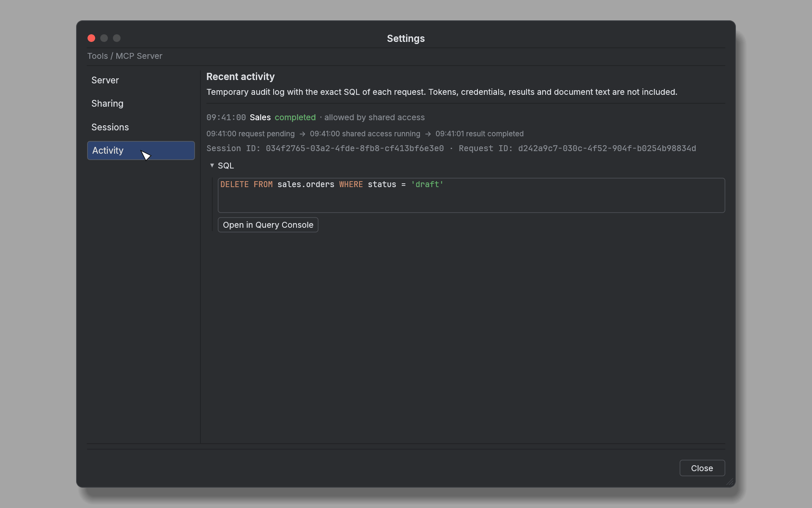The image size is (812, 508).
Task: Click the red window close dot
Action: click(91, 39)
